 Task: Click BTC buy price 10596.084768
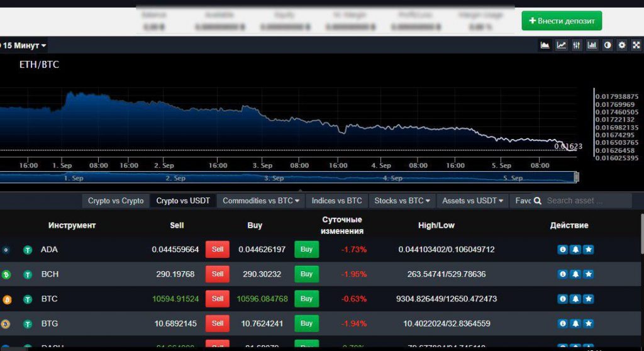click(262, 299)
